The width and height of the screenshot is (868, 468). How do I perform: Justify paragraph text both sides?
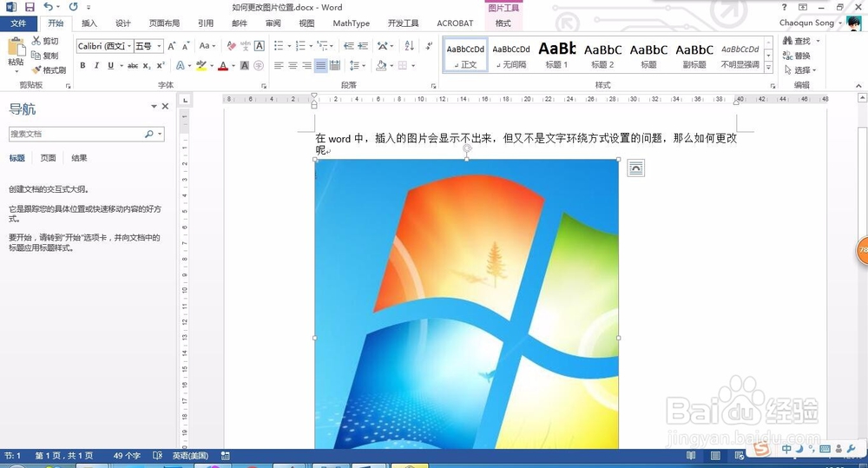pos(320,65)
